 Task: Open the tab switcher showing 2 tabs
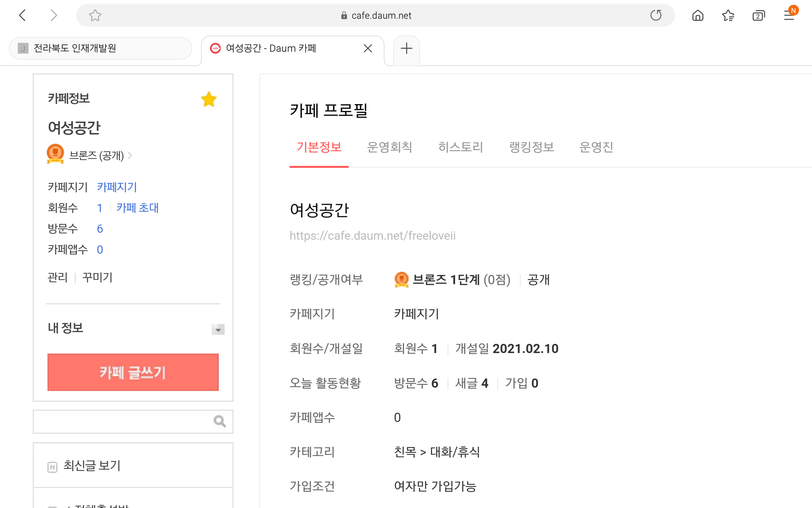pos(758,16)
